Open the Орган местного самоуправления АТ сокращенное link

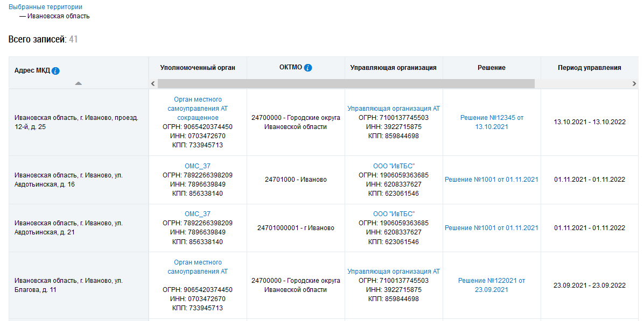198,109
